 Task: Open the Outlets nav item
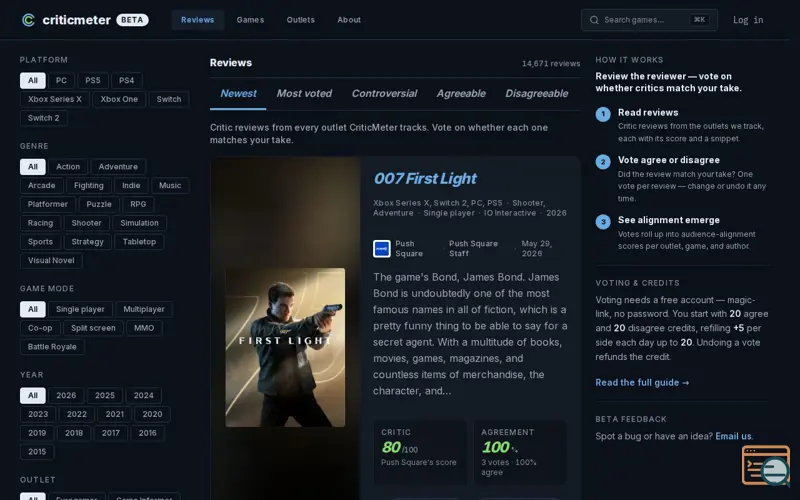[301, 20]
